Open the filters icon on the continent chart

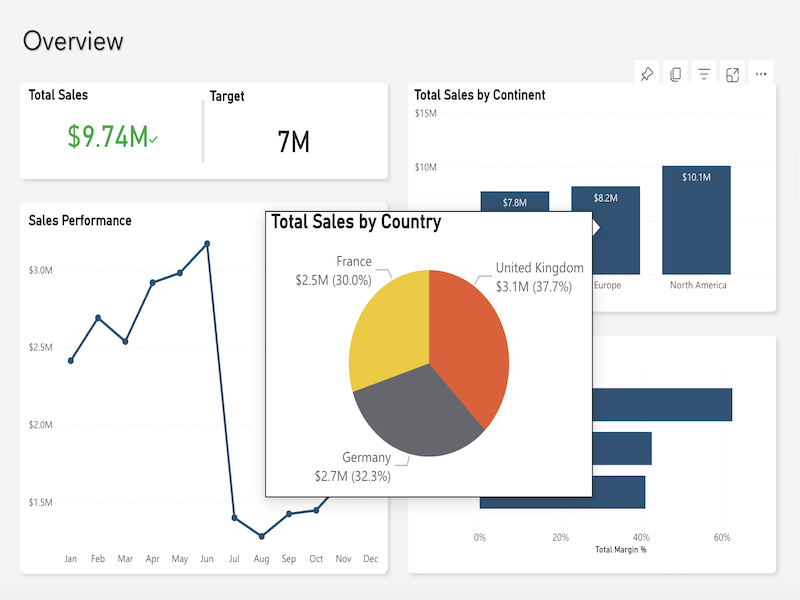[x=704, y=74]
